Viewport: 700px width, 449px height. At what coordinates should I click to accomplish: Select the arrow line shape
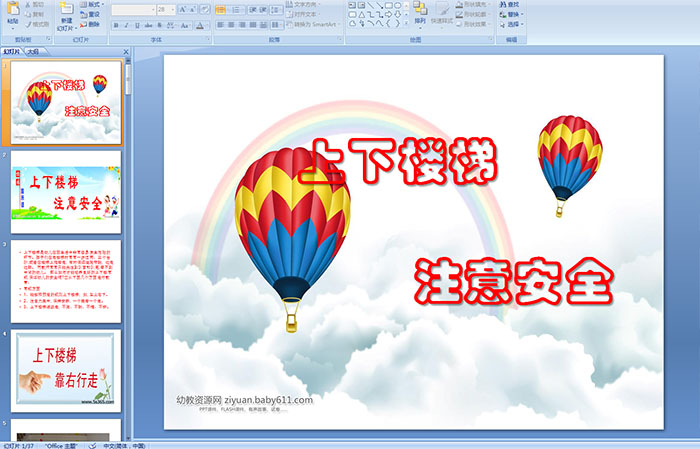[x=380, y=5]
